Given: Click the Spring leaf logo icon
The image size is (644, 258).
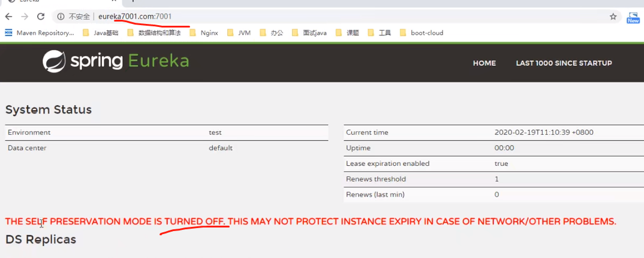Looking at the screenshot, I should 54,62.
